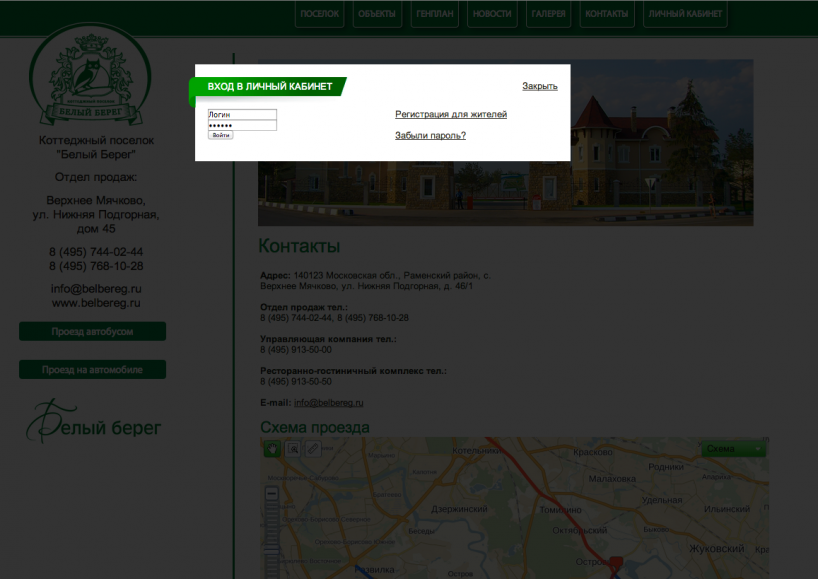Click the map zoom out minus button
818x579 pixels.
[271, 493]
